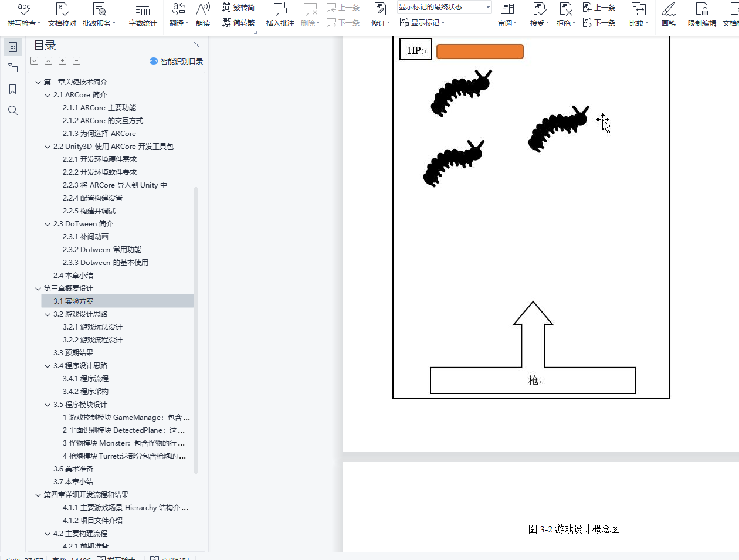Open 批改服务 correction service
739x560 pixels.
click(x=99, y=15)
